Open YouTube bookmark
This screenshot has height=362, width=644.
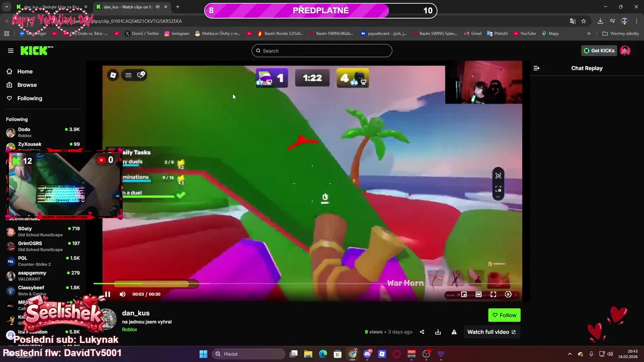click(524, 34)
